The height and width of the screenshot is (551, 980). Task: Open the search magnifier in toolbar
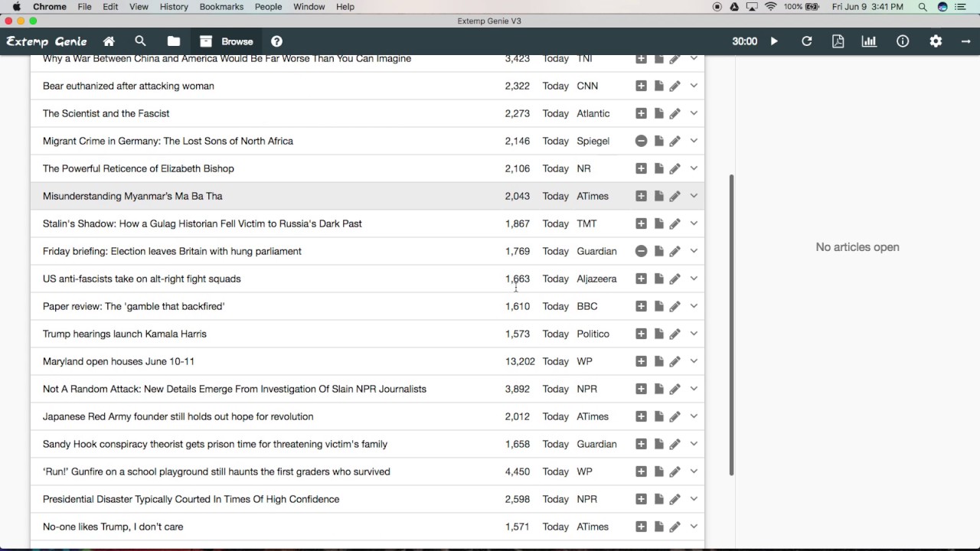140,41
